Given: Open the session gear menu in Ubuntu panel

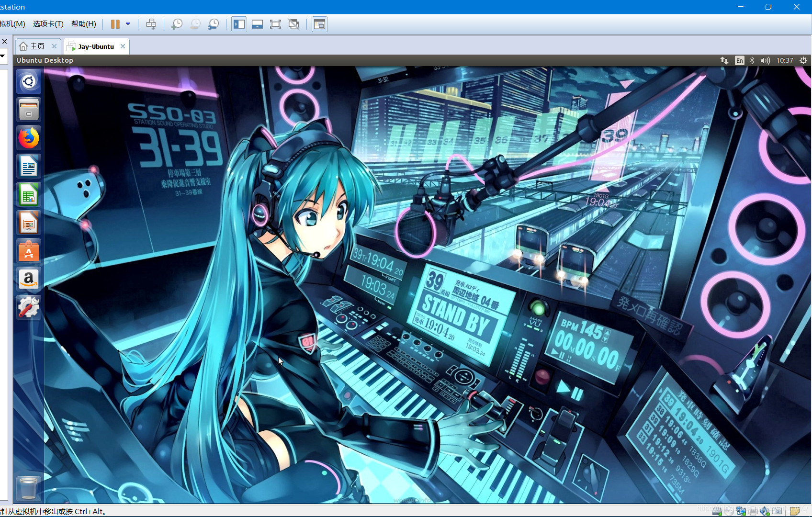Looking at the screenshot, I should (803, 60).
